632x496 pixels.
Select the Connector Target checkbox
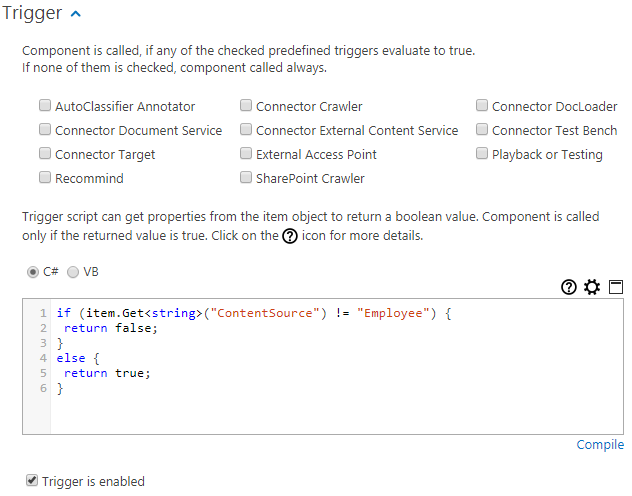45,154
